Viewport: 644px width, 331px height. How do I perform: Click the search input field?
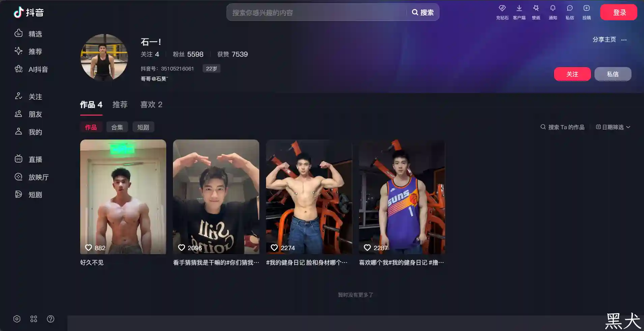[x=317, y=12]
